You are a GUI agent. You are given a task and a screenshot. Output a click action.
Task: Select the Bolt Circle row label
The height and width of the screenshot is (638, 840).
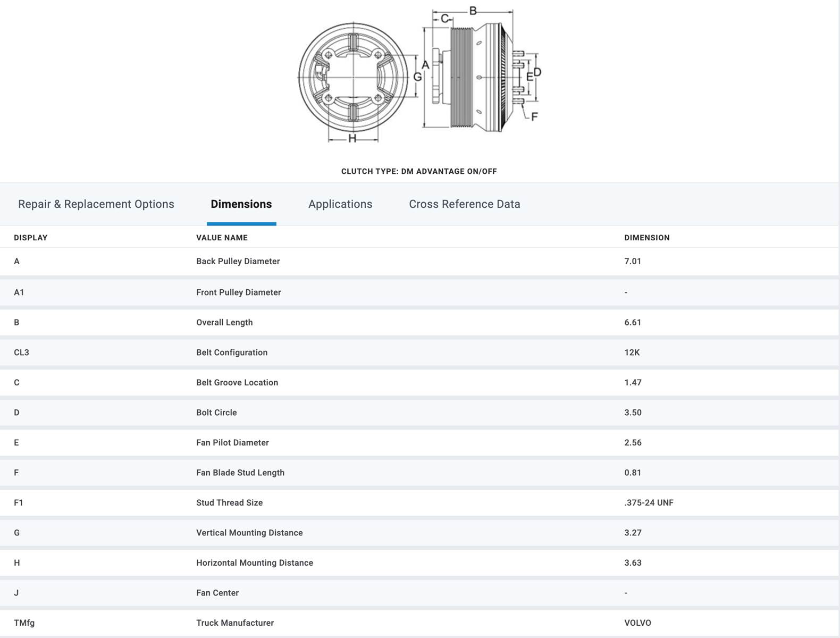(x=216, y=413)
